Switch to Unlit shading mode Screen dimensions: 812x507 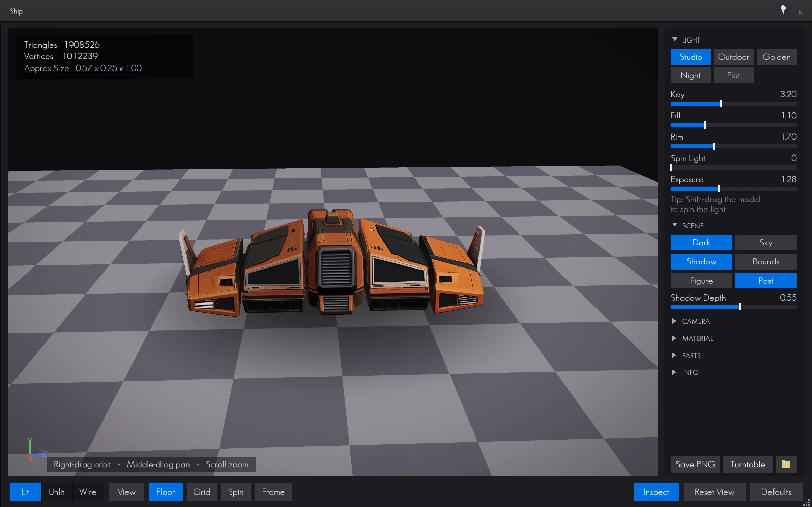coord(57,492)
